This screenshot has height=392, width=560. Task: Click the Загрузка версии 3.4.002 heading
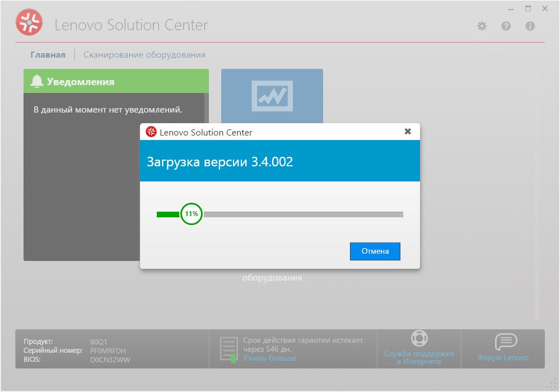click(x=220, y=162)
